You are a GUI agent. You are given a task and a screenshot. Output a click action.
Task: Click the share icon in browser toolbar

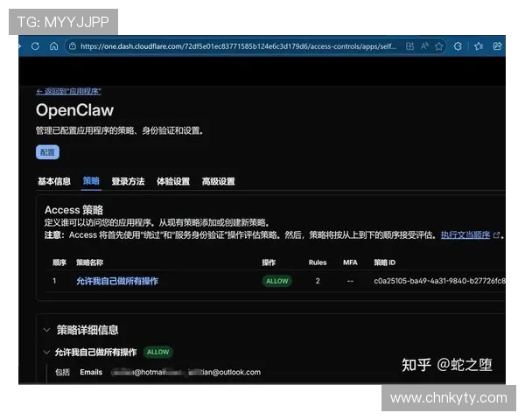(x=497, y=46)
